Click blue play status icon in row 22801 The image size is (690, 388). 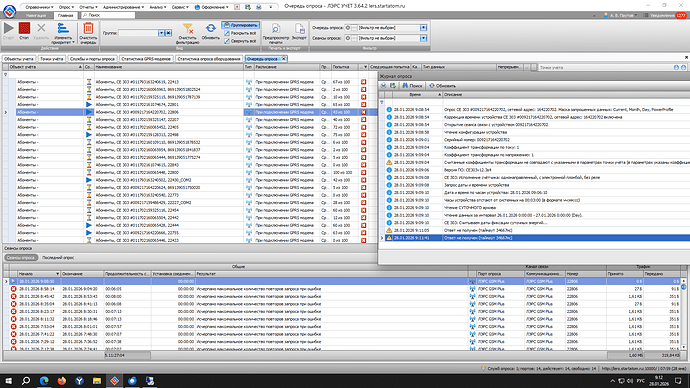(x=89, y=105)
